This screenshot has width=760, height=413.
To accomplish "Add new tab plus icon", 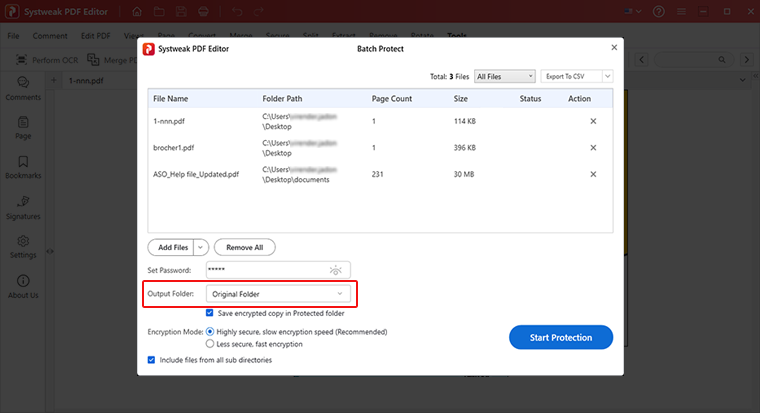I will pyautogui.click(x=53, y=80).
